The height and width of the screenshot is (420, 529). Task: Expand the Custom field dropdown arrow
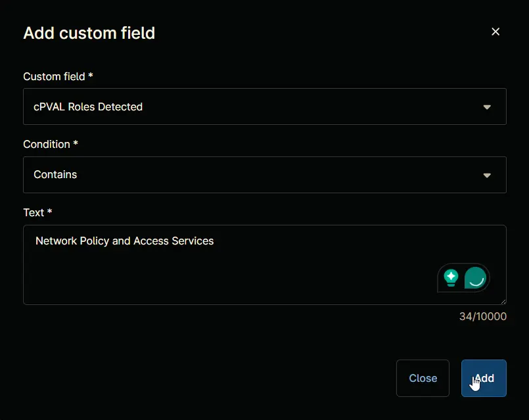(x=487, y=107)
